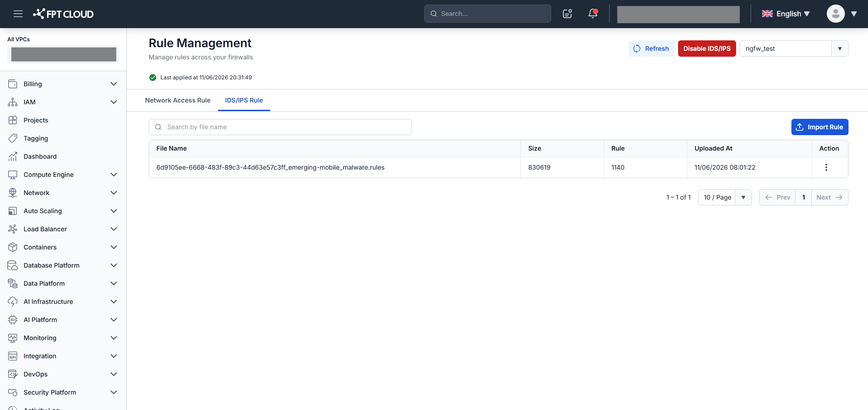Click the Compute Engine monitor icon
This screenshot has width=868, height=410.
pyautogui.click(x=13, y=175)
